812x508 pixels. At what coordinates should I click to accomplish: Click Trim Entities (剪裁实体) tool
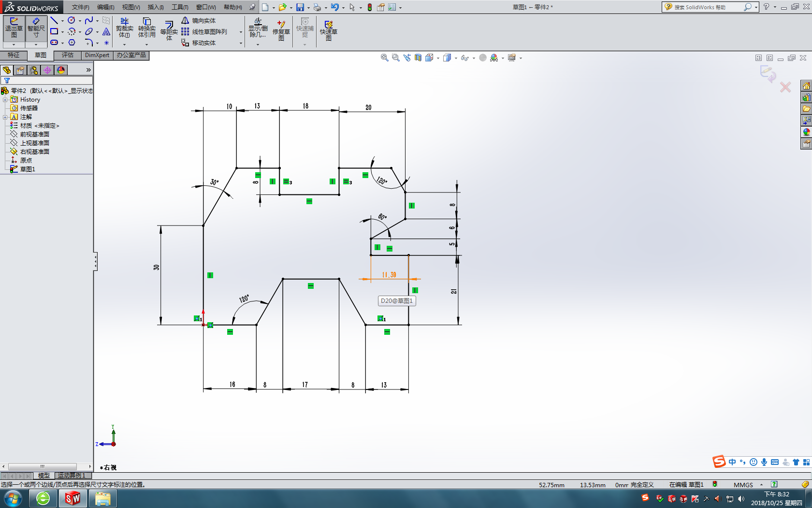pyautogui.click(x=124, y=28)
